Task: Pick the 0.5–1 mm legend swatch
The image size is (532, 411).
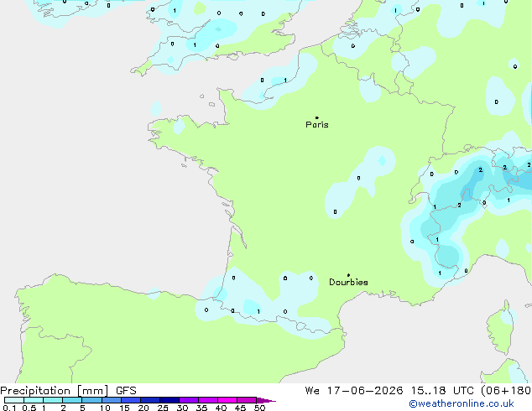Action: pos(34,400)
